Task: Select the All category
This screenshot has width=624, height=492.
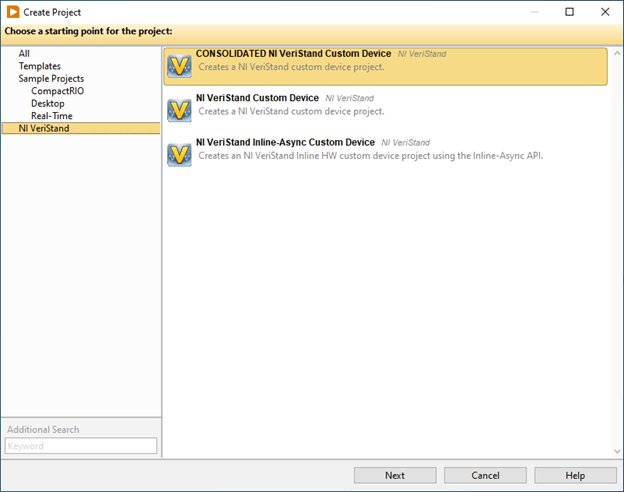Action: click(24, 53)
